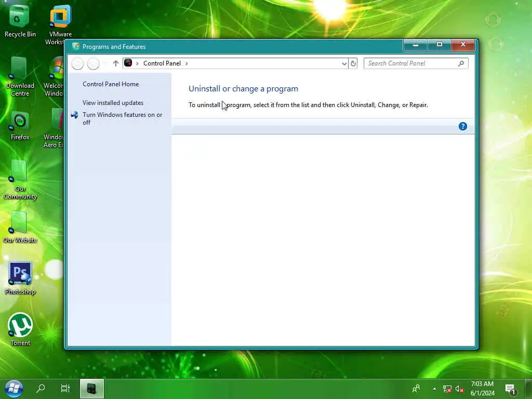The image size is (532, 399).
Task: Expand the chevron before Control Panel
Action: [x=137, y=63]
